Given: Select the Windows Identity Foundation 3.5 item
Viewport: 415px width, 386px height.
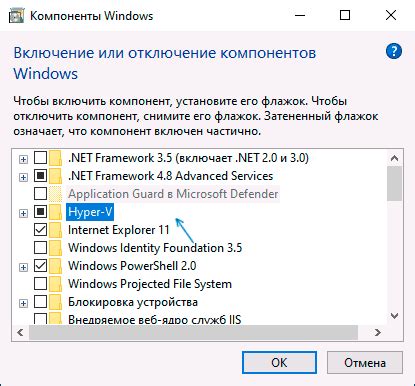Looking at the screenshot, I should (x=155, y=248).
